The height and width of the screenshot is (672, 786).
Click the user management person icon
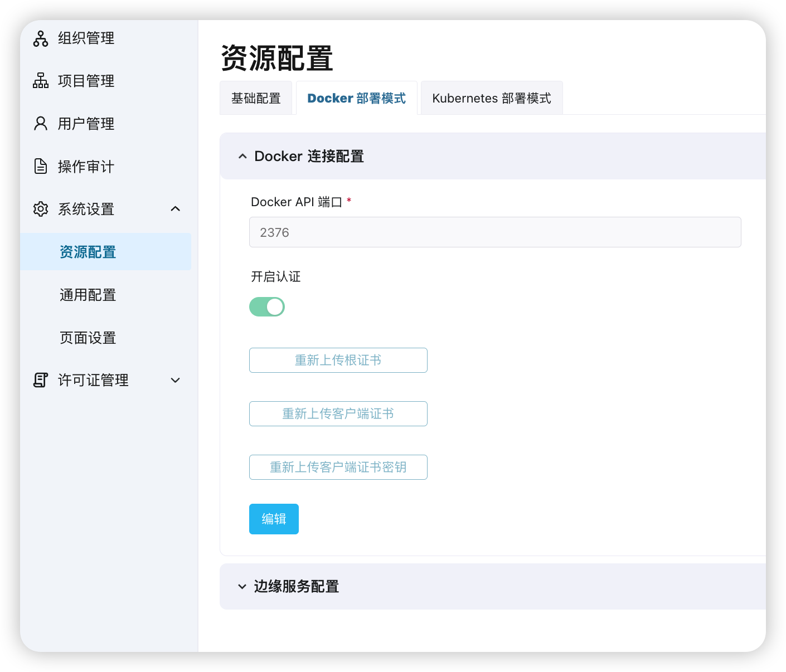pyautogui.click(x=41, y=124)
